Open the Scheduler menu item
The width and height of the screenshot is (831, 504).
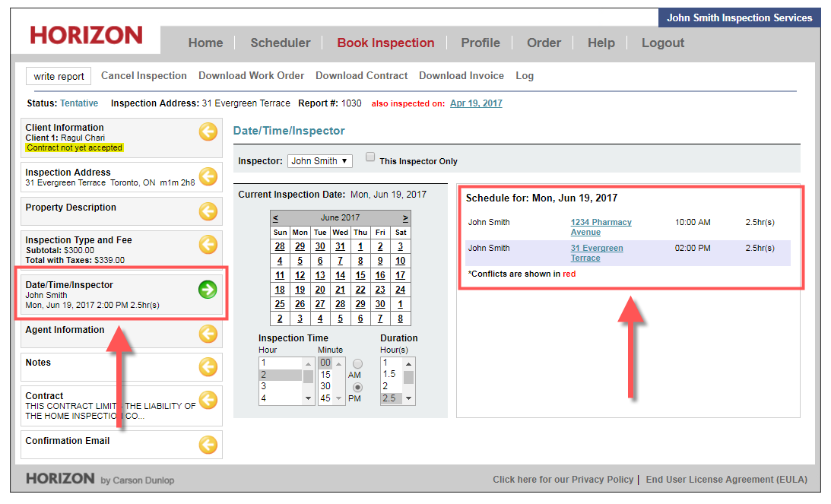280,43
